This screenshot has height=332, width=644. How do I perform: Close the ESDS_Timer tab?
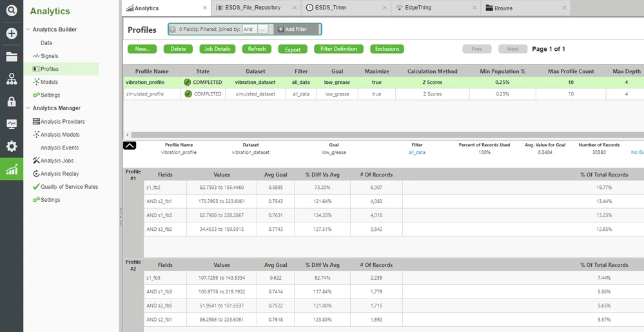[384, 8]
